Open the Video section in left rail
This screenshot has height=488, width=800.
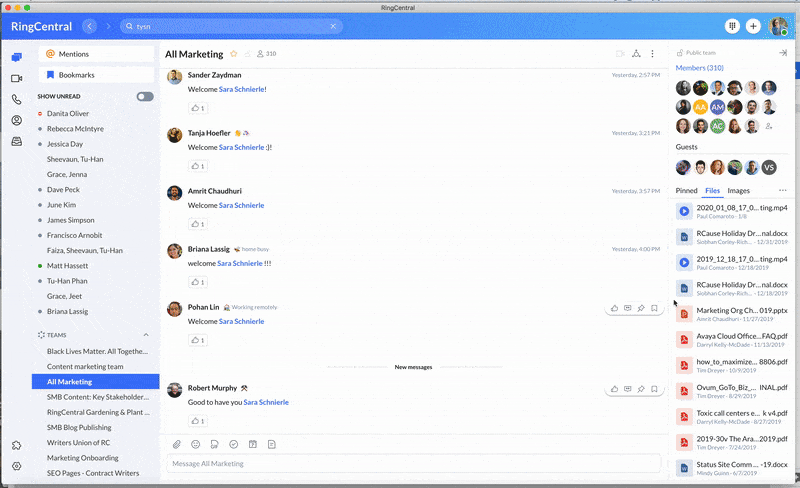click(x=16, y=78)
